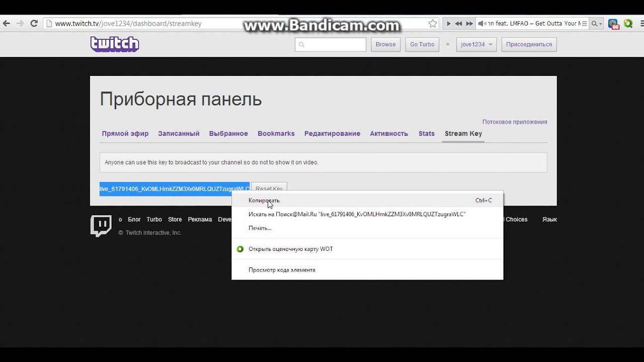This screenshot has height=362, width=644.
Task: Open the magnifier search dropdown in music toolbar
Action: 596,23
